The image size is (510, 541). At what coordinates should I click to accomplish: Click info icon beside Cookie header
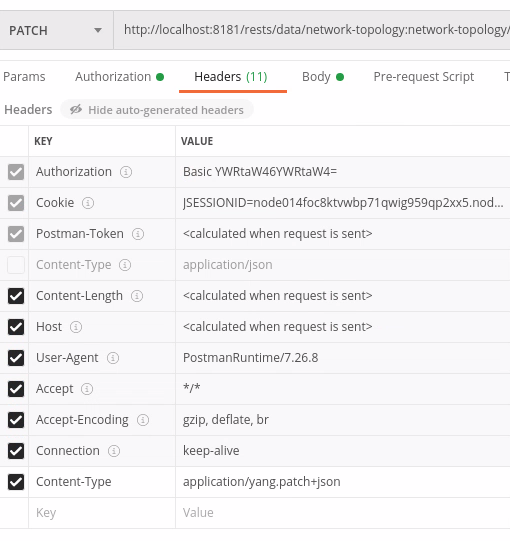coord(88,203)
